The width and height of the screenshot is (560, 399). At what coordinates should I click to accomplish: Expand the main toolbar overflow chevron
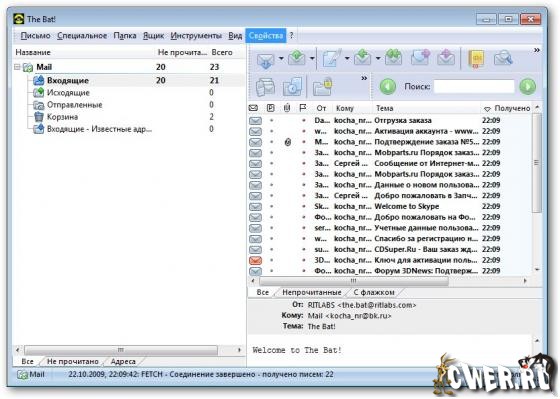[x=536, y=50]
